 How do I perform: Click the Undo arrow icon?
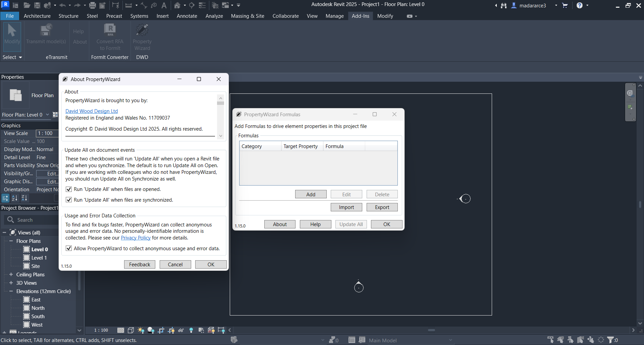[62, 5]
